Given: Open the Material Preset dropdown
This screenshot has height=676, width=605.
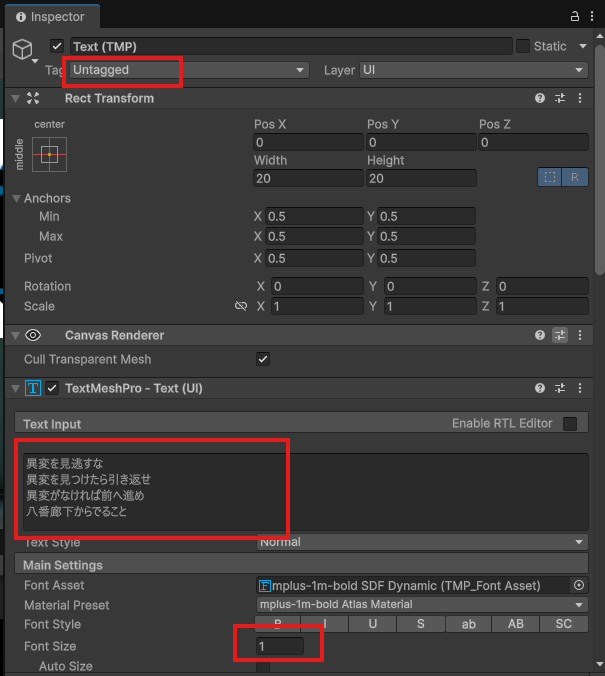Looking at the screenshot, I should coord(421,605).
